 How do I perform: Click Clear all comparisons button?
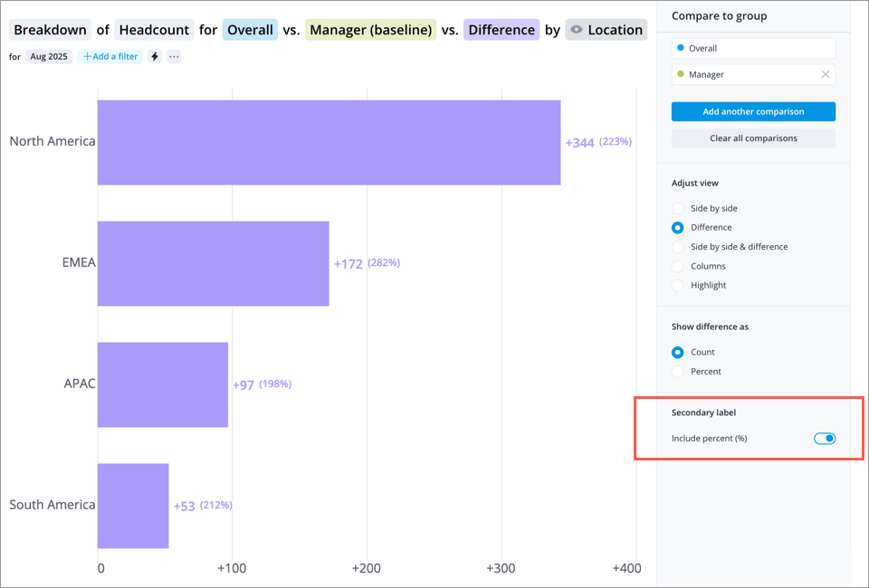pyautogui.click(x=753, y=138)
